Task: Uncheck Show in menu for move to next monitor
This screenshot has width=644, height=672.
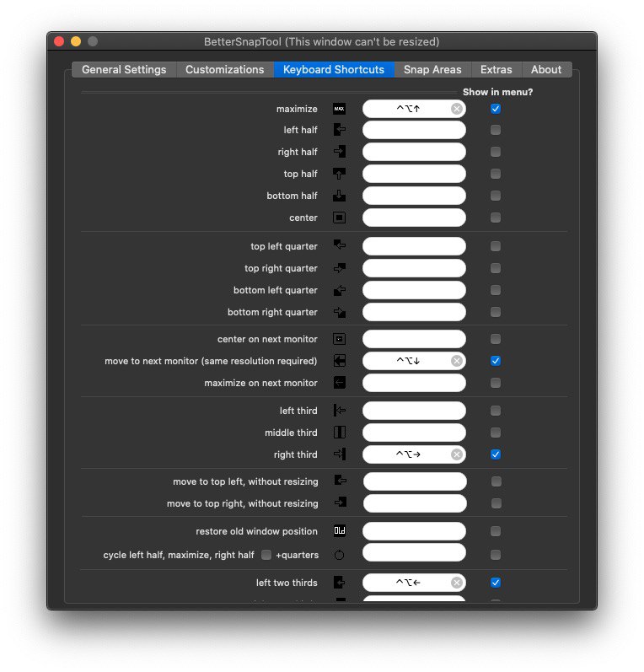Action: [x=496, y=361]
